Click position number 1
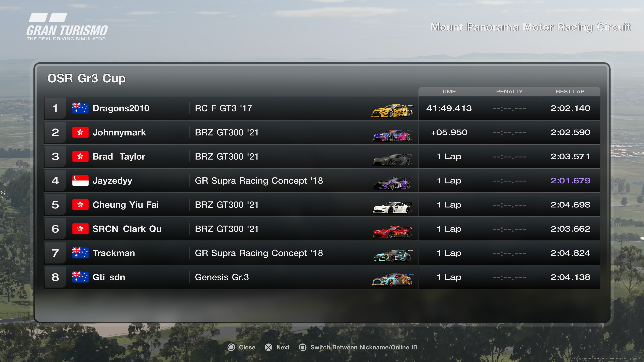The image size is (644, 362). (x=55, y=108)
